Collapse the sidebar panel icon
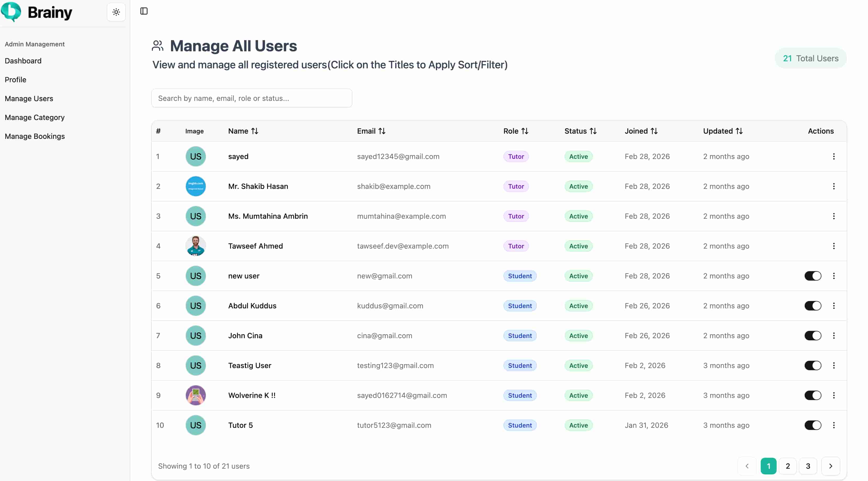 (144, 11)
